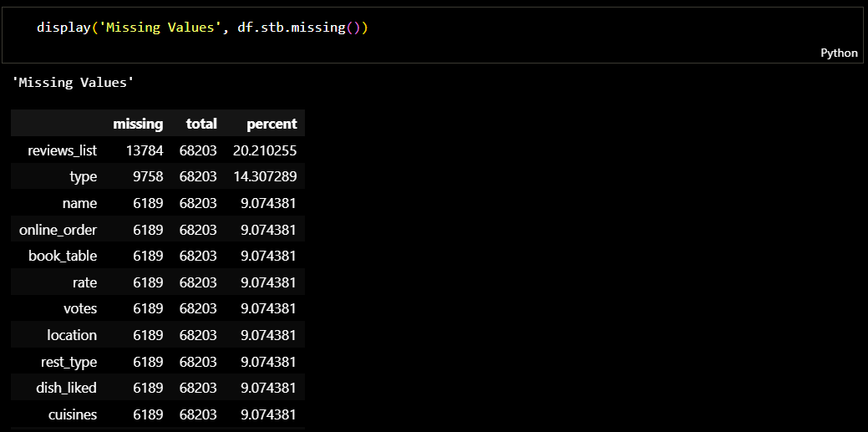Viewport: 868px width, 432px height.
Task: Click the 'missing' column header
Action: (x=138, y=124)
